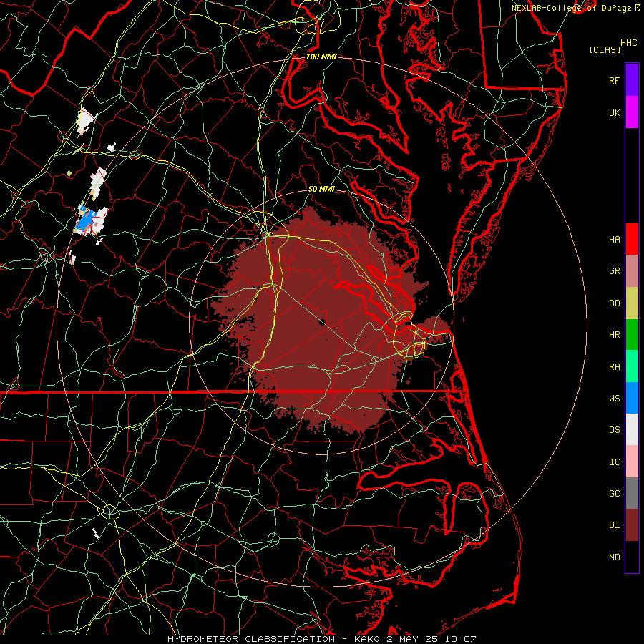
Task: Click the [CLAS] legend heading
Action: click(605, 49)
